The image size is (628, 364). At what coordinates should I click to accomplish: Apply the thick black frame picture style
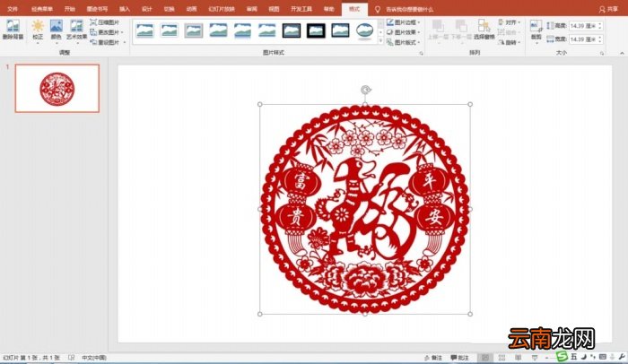click(316, 30)
